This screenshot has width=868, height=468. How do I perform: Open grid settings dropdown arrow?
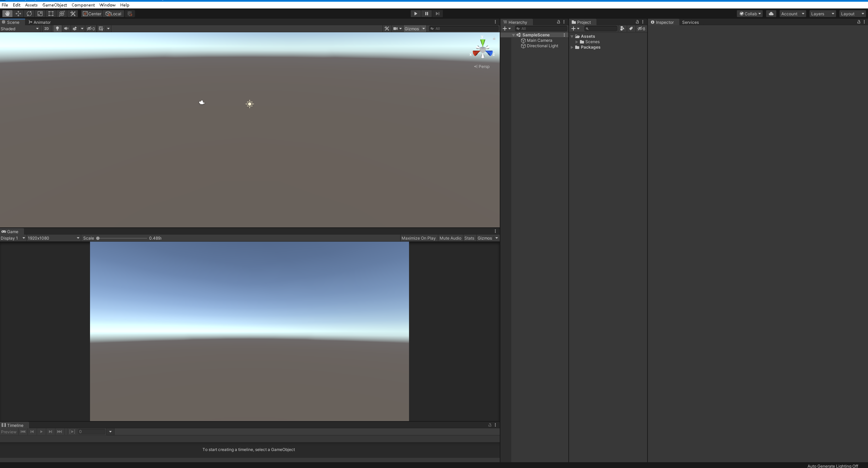coord(108,29)
